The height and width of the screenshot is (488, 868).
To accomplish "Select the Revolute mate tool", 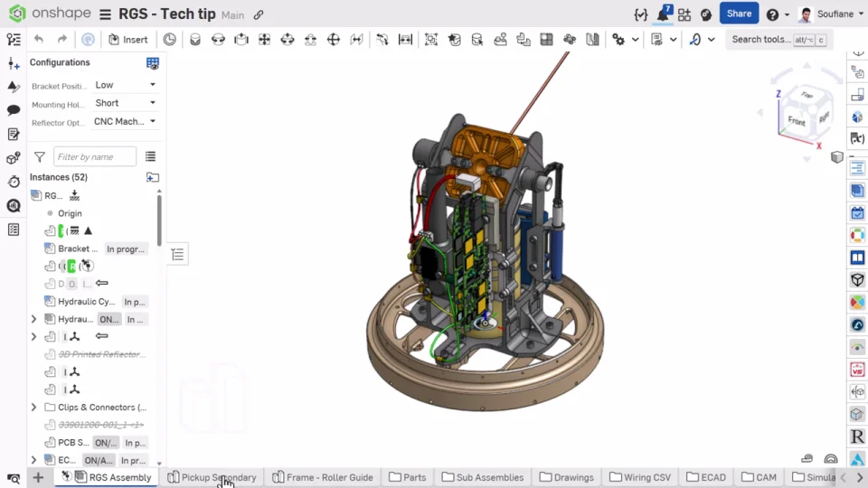I will coord(218,39).
